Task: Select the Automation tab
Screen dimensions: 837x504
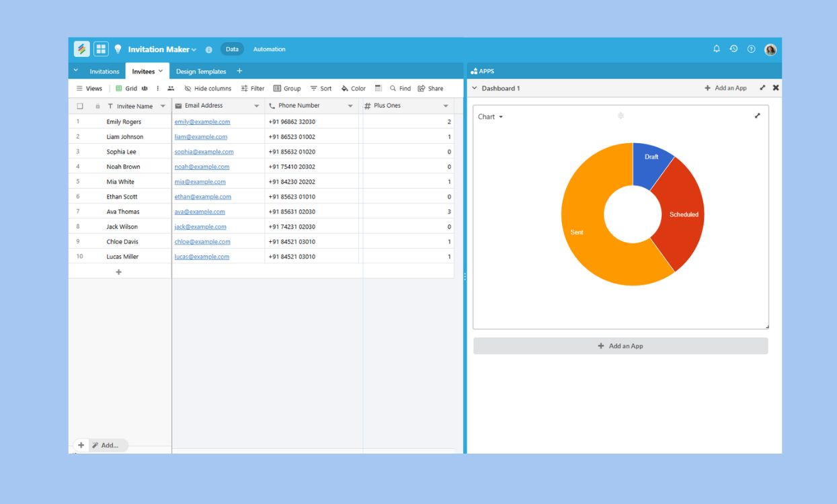Action: [269, 49]
